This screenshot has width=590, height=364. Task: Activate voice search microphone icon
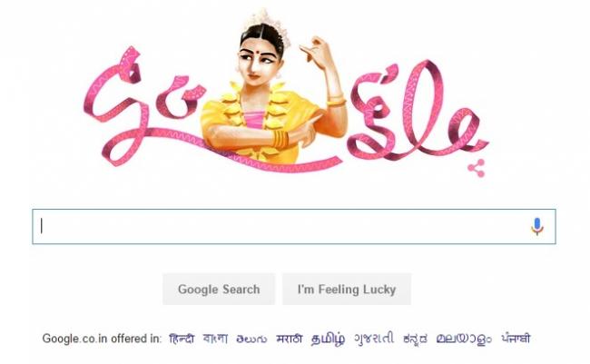[537, 226]
